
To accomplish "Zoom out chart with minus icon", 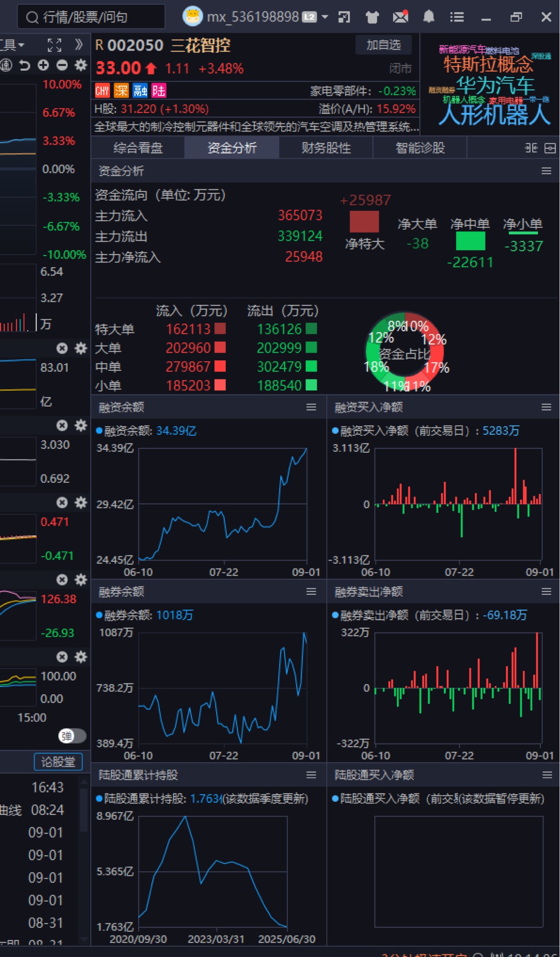I will [62, 65].
